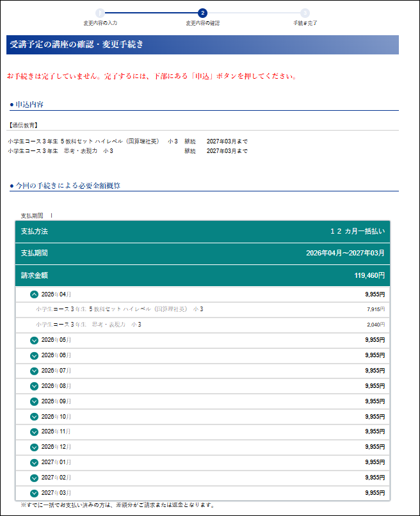420x516 pixels.
Task: Expand the 2026年08月 chevron icon
Action: [34, 386]
